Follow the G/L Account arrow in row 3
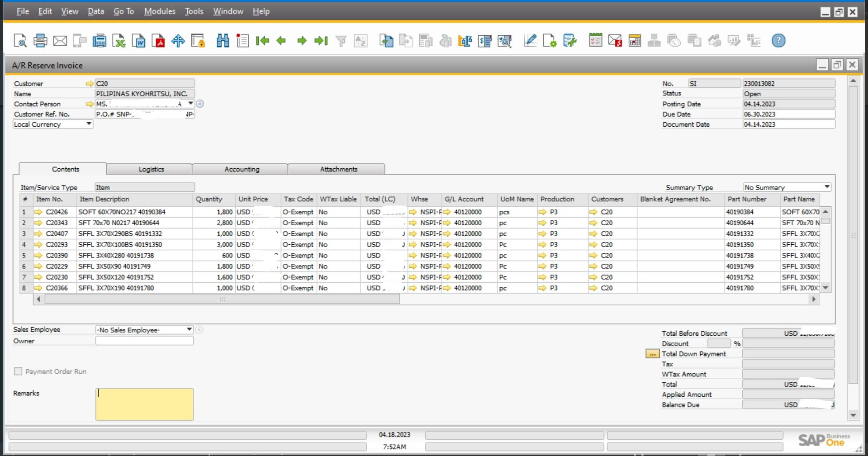The width and height of the screenshot is (868, 456). [447, 233]
